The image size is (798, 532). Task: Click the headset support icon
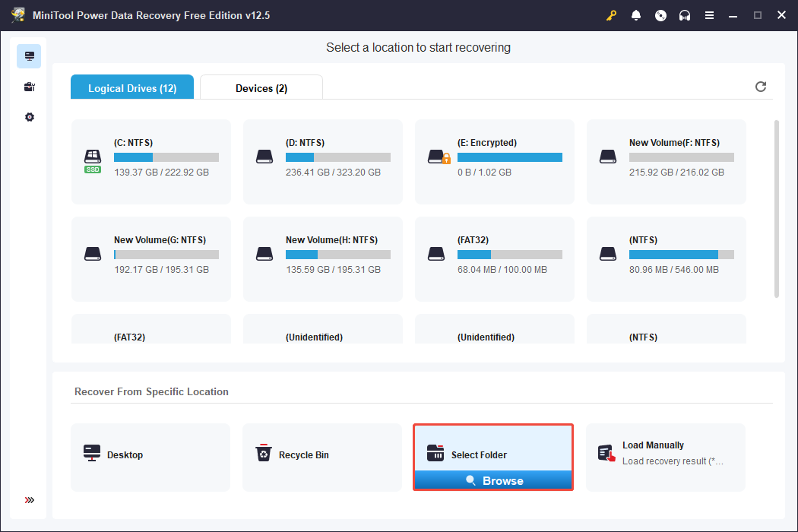[685, 15]
